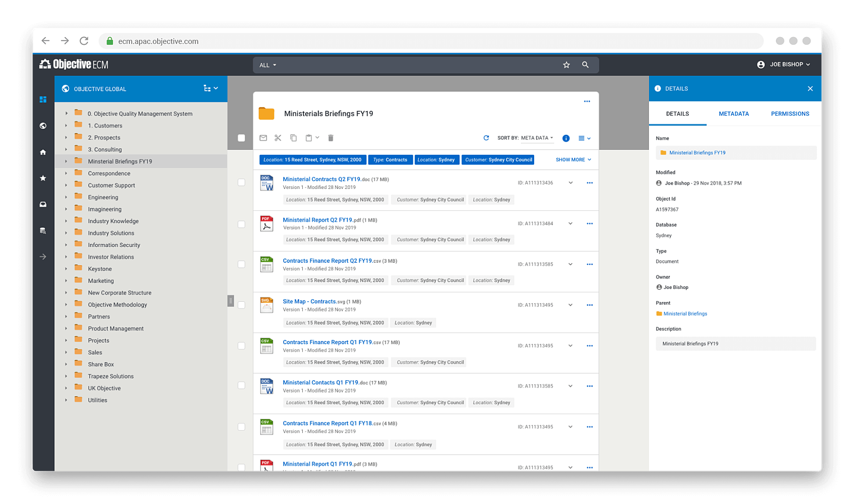The width and height of the screenshot is (857, 504).
Task: Tick checkbox for Ministerial Report Q2 FY19
Action: (x=241, y=224)
